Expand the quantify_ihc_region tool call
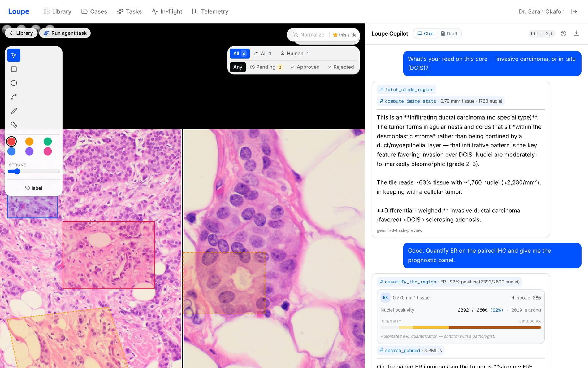Viewport: 588px width, 368px height. 450,282
